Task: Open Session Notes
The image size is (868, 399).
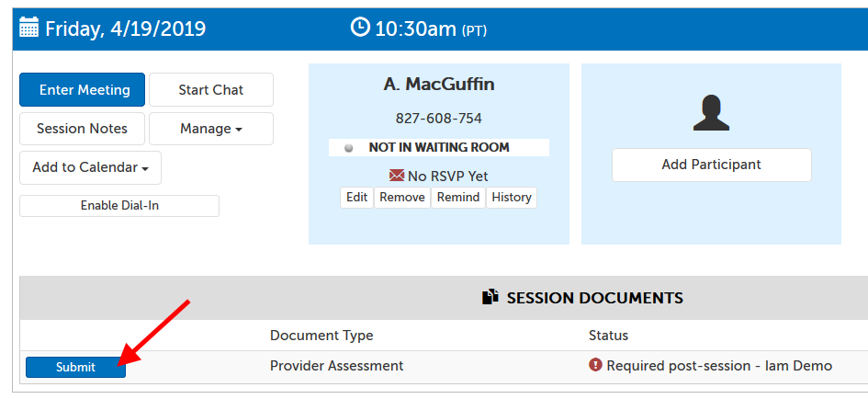Action: click(82, 129)
